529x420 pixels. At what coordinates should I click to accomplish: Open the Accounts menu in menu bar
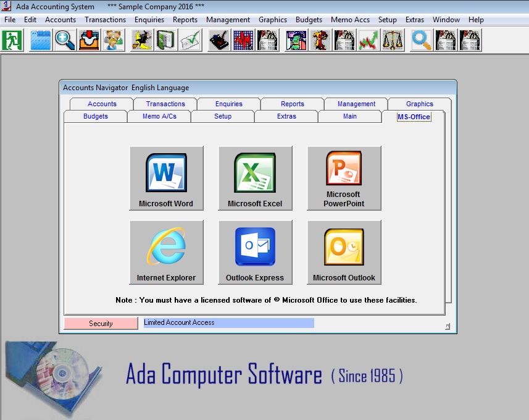pyautogui.click(x=60, y=20)
